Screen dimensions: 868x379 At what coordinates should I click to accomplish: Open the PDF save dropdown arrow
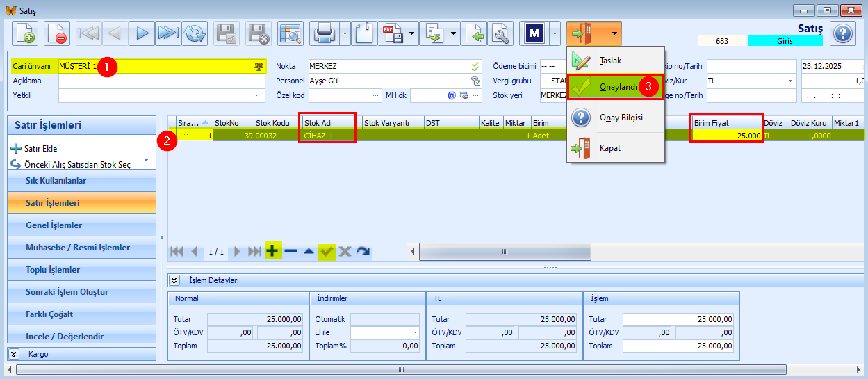(x=413, y=33)
